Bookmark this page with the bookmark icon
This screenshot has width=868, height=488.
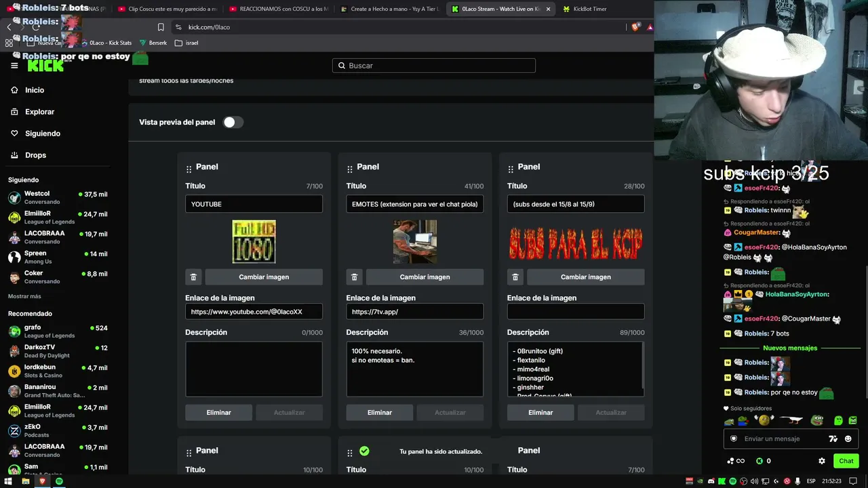click(x=161, y=27)
